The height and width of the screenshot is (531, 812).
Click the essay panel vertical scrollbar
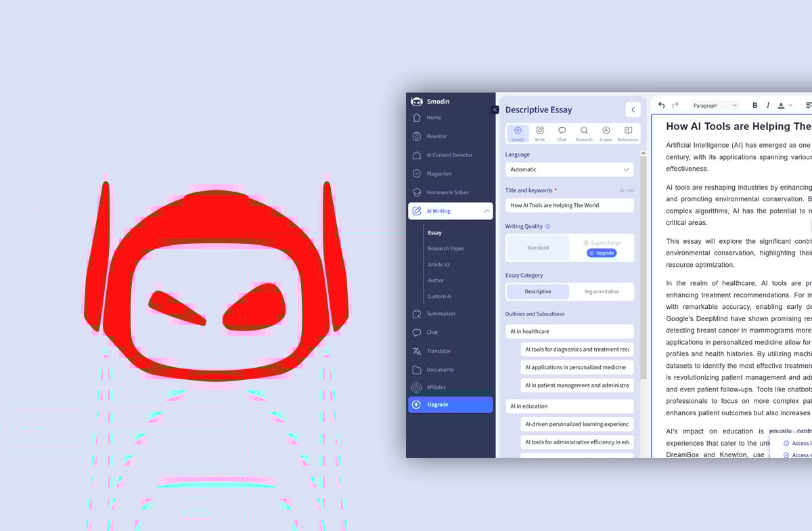(x=644, y=268)
